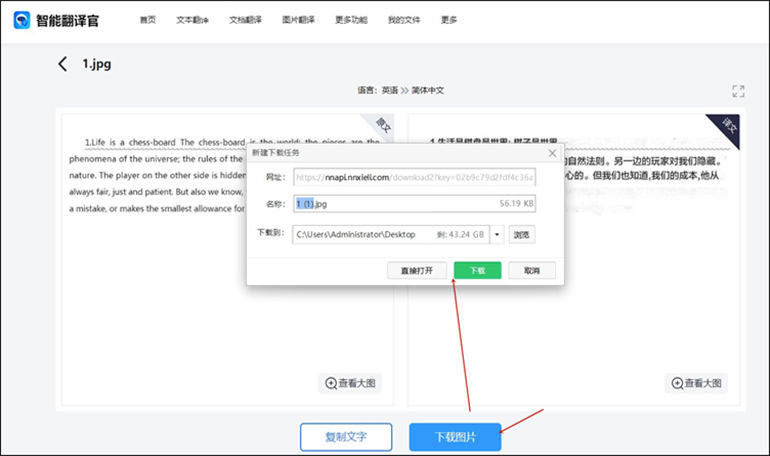
Task: Click the 1.jpg file title
Action: 97,64
